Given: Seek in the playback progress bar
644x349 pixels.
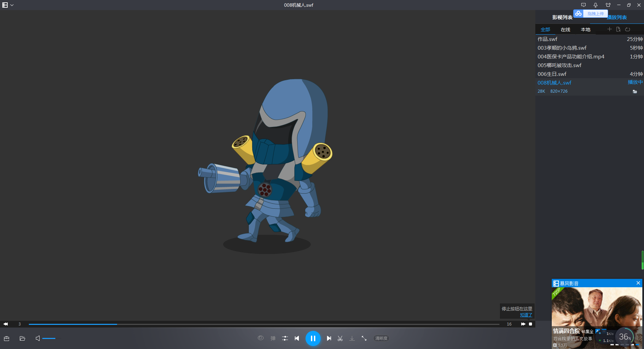Looking at the screenshot, I should pyautogui.click(x=264, y=324).
